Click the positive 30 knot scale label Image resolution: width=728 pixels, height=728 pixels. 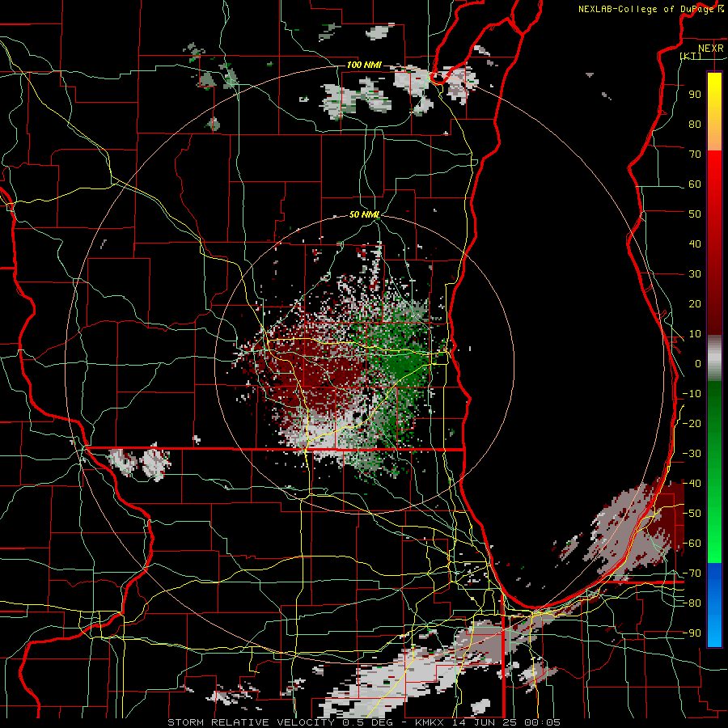coord(695,274)
